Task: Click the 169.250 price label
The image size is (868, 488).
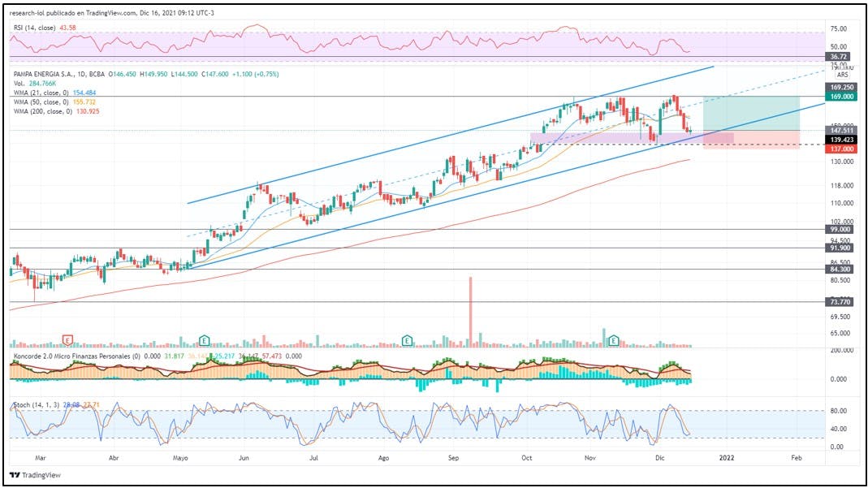Action: [841, 88]
